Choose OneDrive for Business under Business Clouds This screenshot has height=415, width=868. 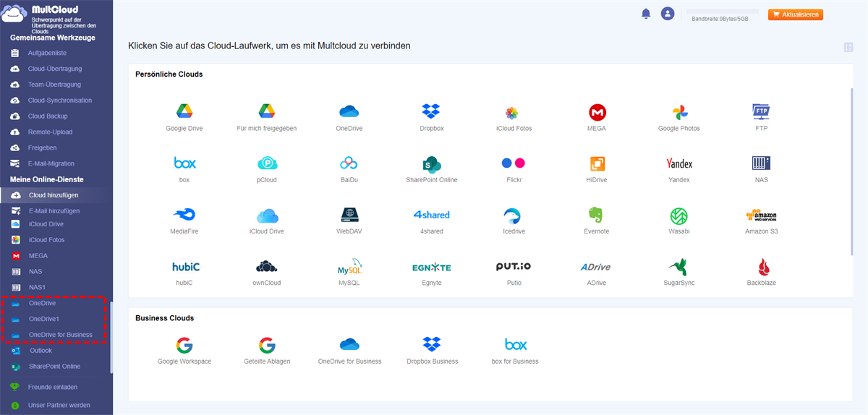point(349,344)
